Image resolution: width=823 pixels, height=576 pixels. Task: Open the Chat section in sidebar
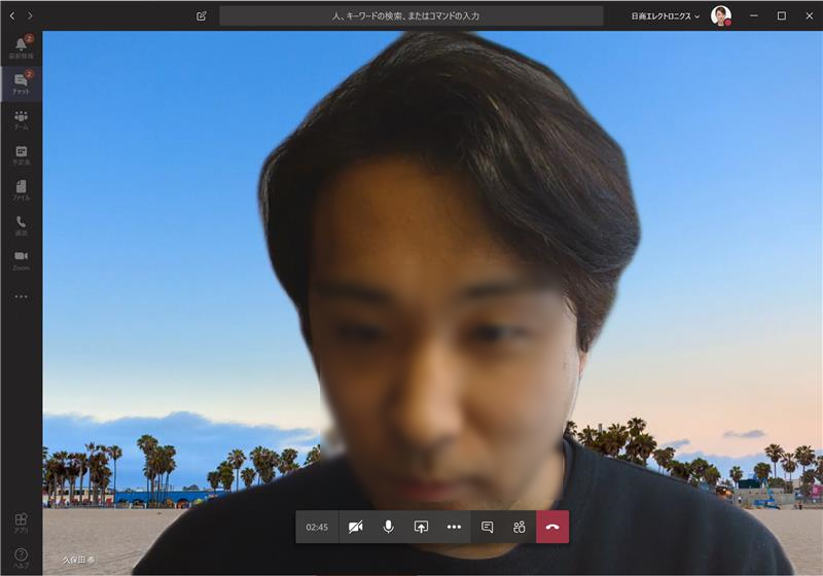pyautogui.click(x=21, y=83)
